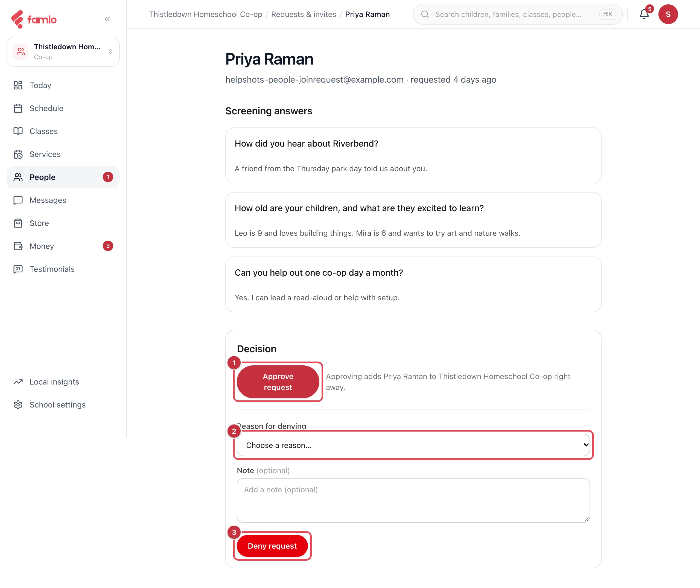
Task: Click the ⌘K shortcut hint
Action: (x=608, y=14)
